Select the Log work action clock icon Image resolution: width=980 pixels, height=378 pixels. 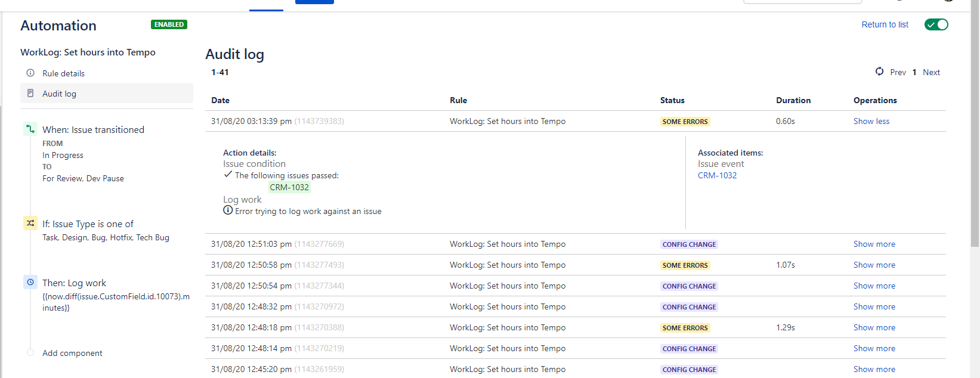[30, 282]
